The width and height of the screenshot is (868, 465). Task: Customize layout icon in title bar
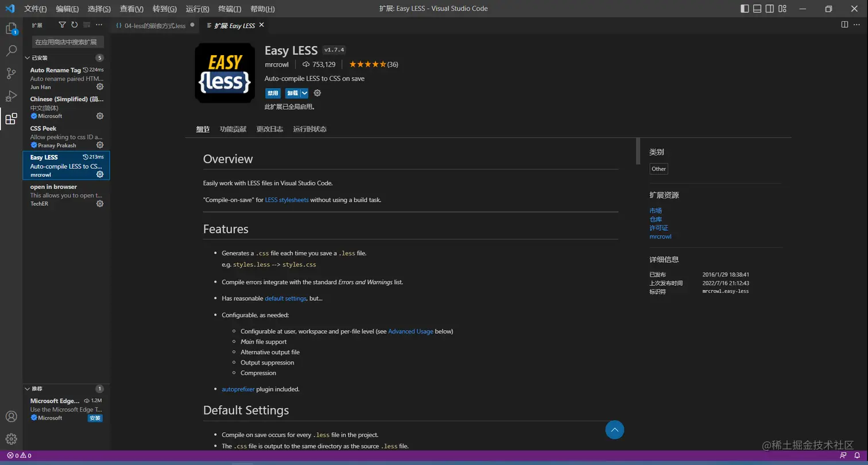point(783,9)
